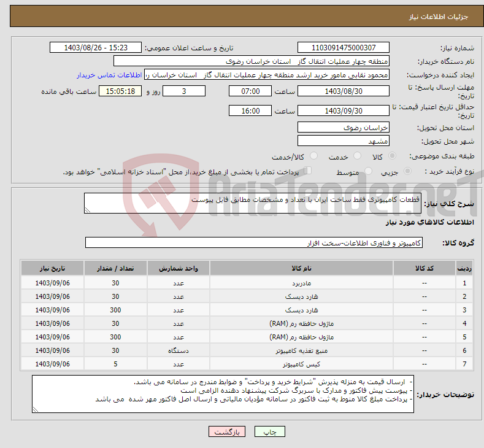Click the ردیف column header
Image resolution: width=484 pixels, height=448 pixels.
click(464, 268)
